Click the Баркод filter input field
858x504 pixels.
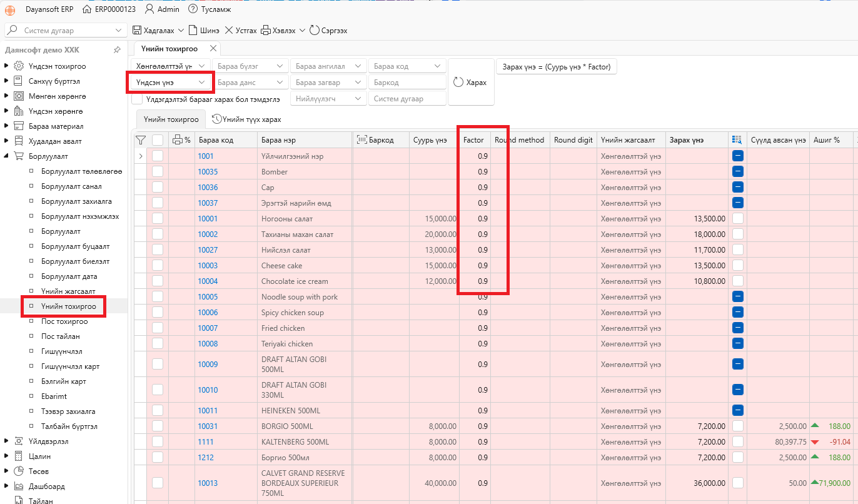[408, 83]
